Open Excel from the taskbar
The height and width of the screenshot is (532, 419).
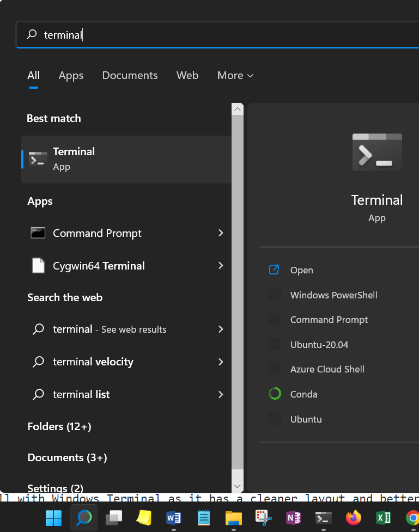coord(384,518)
